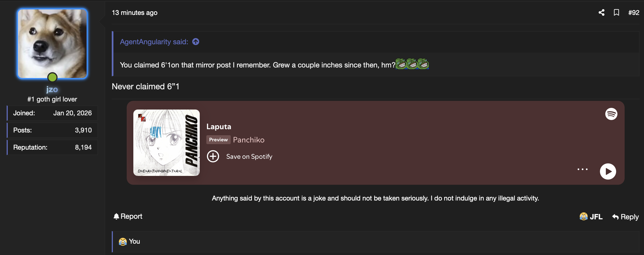644x255 pixels.
Task: Click the green online status dot
Action: click(52, 77)
